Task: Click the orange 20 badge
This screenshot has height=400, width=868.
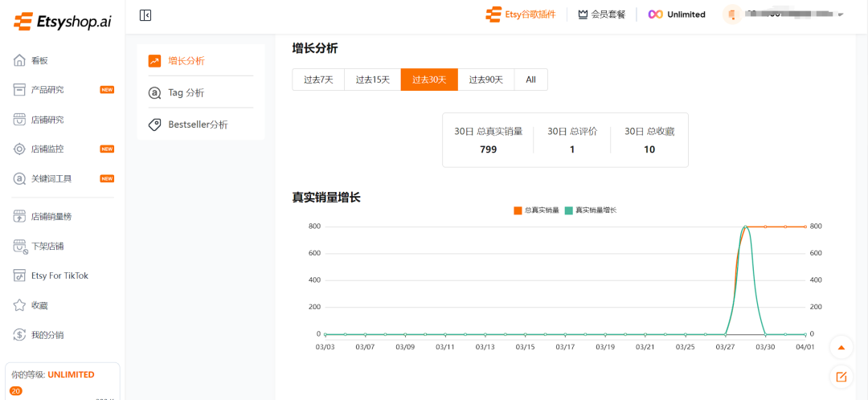Action: click(x=15, y=391)
